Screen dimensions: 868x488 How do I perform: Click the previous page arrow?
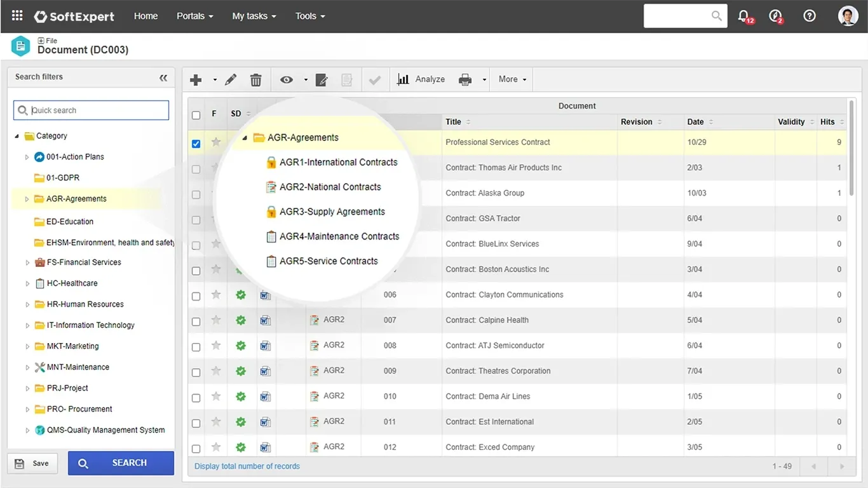point(813,466)
